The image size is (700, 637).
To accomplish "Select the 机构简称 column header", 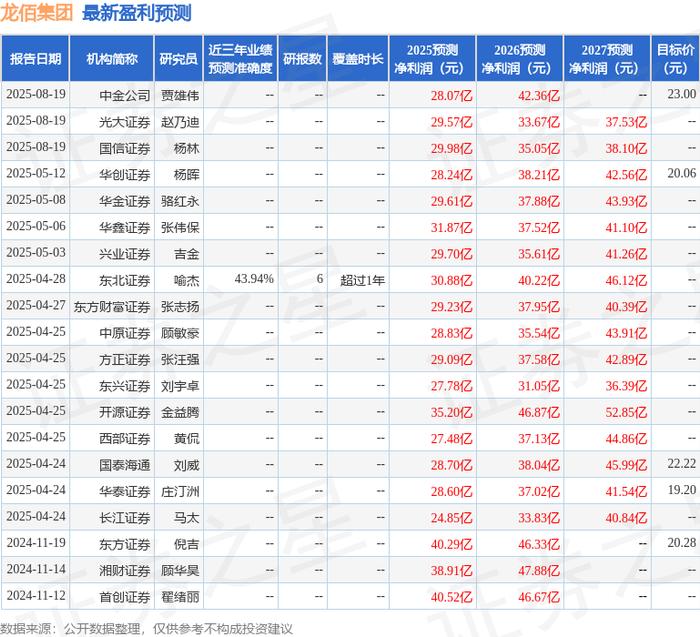I will [112, 59].
